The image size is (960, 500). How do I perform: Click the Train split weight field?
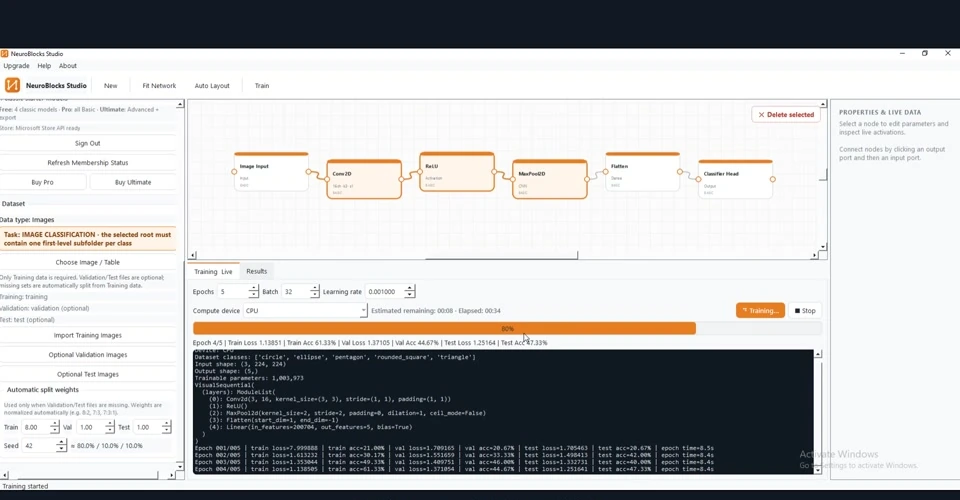36,427
